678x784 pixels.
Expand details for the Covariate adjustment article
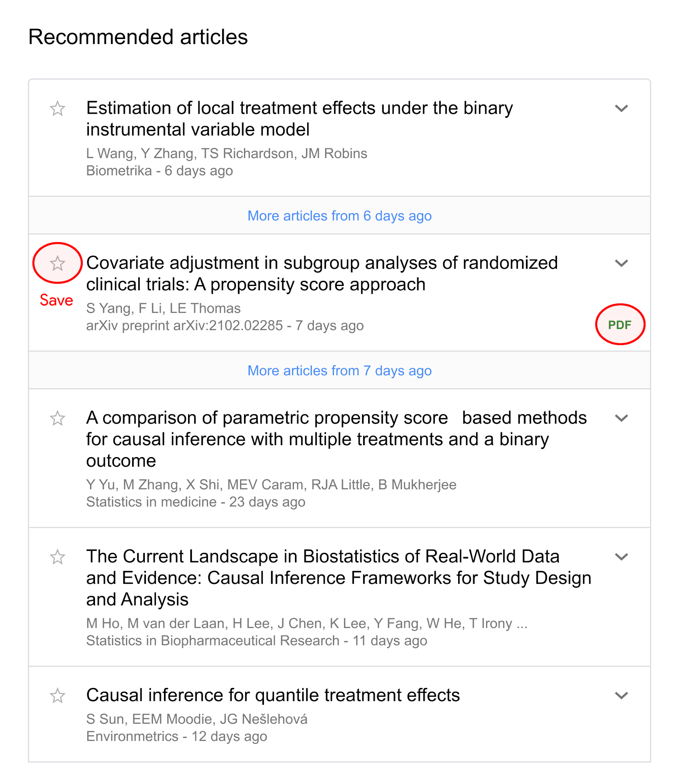(x=621, y=263)
